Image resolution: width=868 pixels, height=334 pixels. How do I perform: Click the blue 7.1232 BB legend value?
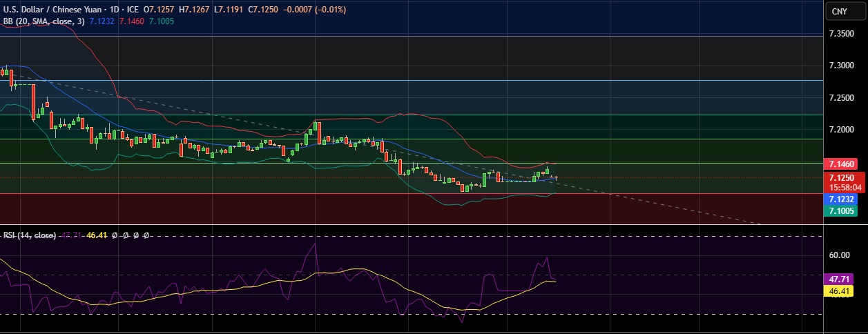click(x=102, y=21)
